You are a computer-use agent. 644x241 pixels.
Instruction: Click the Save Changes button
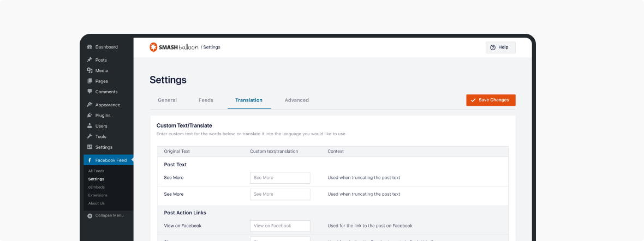[x=491, y=100]
